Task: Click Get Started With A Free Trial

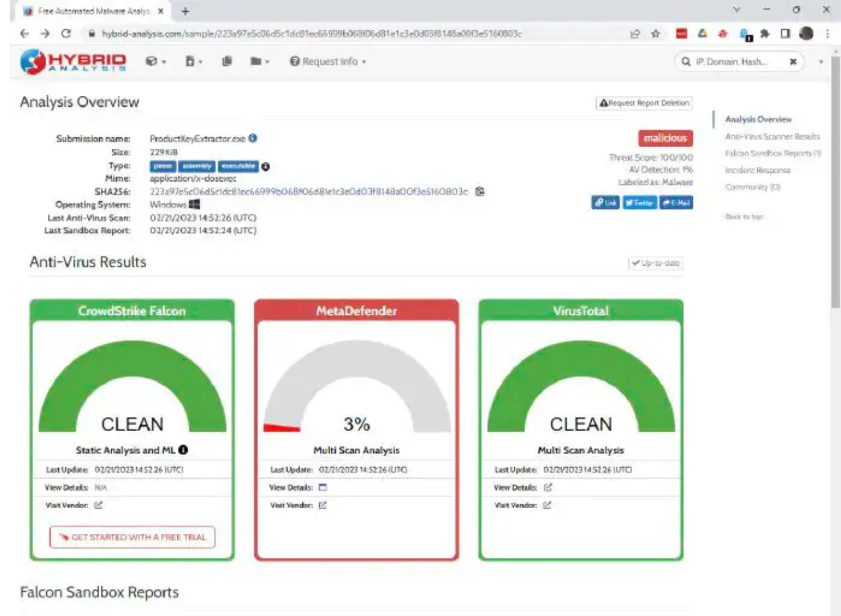Action: [x=132, y=537]
